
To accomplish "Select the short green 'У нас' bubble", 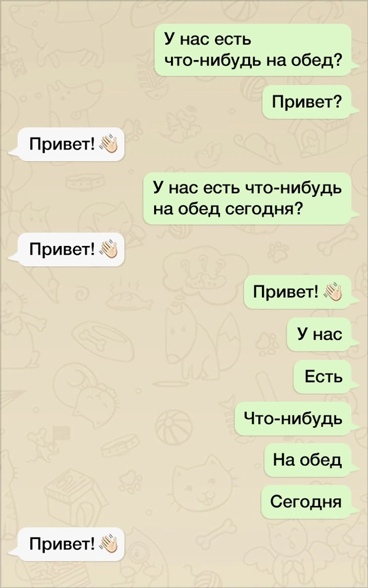I will point(319,334).
